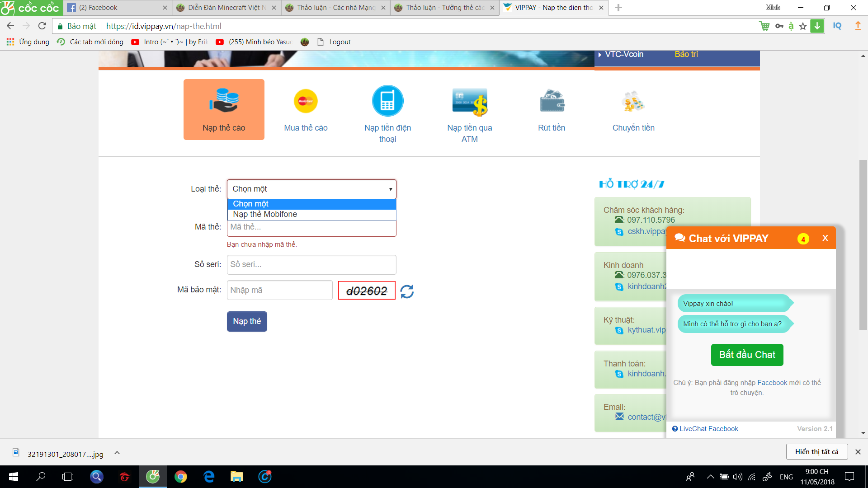Viewport: 868px width, 488px height.
Task: Choose Nạp thẻ Mobifone option
Action: tap(265, 214)
